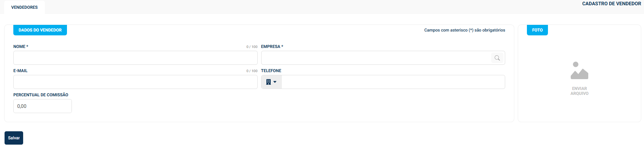Viewport: 644px width, 153px height.
Task: Click the photo placeholder image icon
Action: click(579, 70)
